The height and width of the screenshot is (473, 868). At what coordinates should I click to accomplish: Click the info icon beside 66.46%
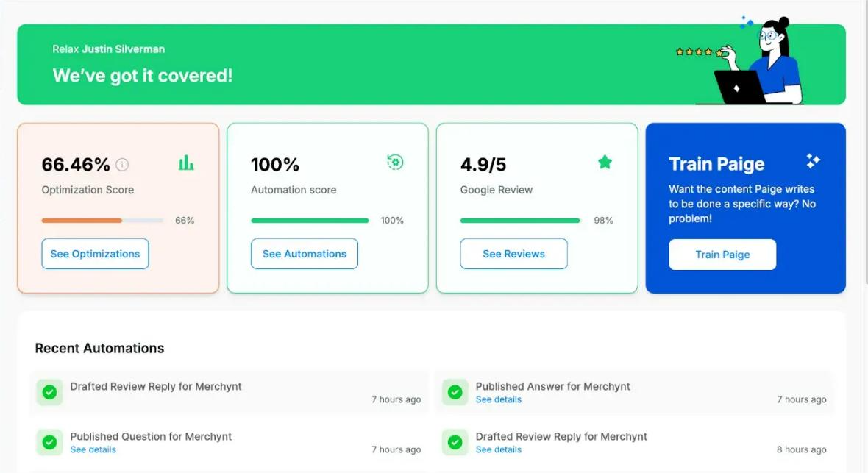pyautogui.click(x=122, y=165)
